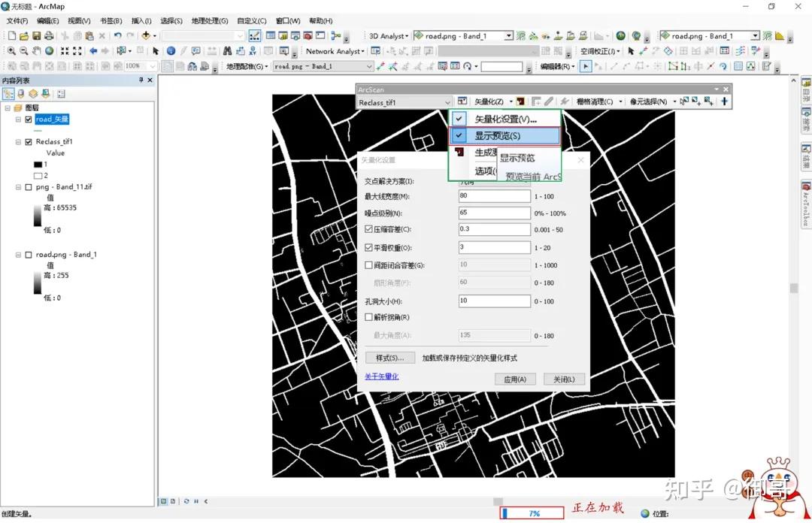The height and width of the screenshot is (523, 812).
Task: Click the Undo arrow icon
Action: [x=117, y=36]
